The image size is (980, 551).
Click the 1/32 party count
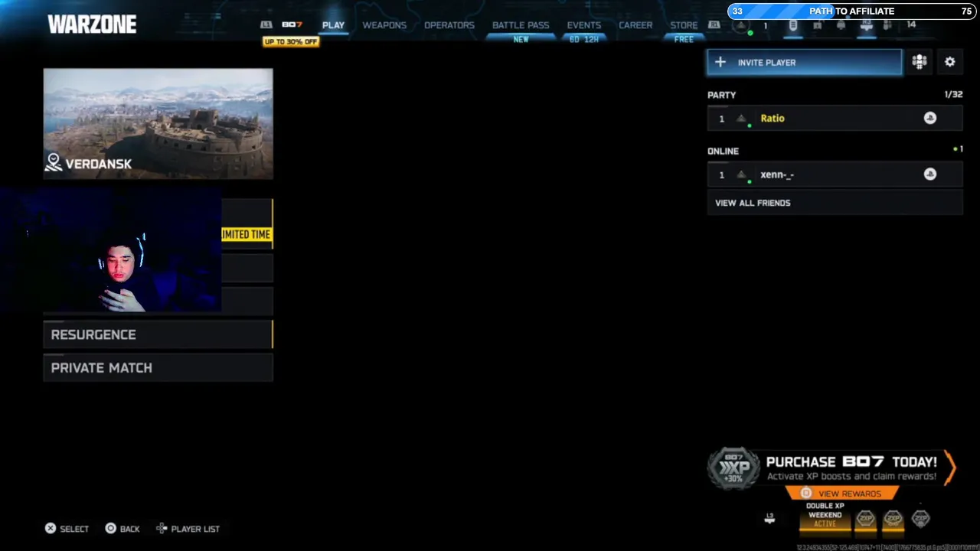[x=953, y=94]
